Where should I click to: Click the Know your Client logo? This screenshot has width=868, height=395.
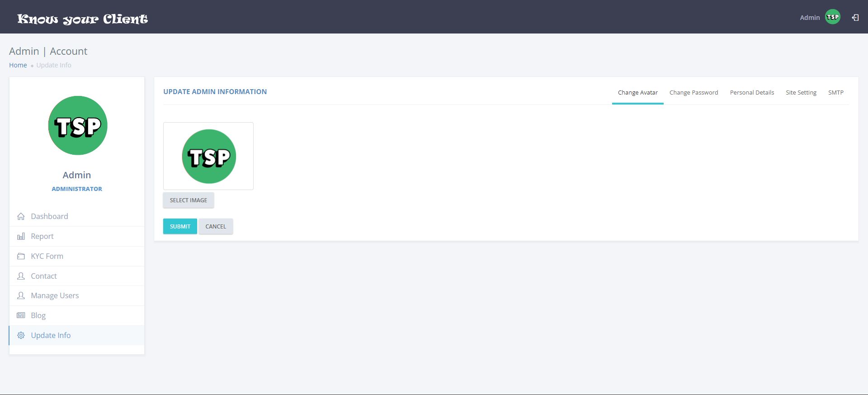click(83, 19)
